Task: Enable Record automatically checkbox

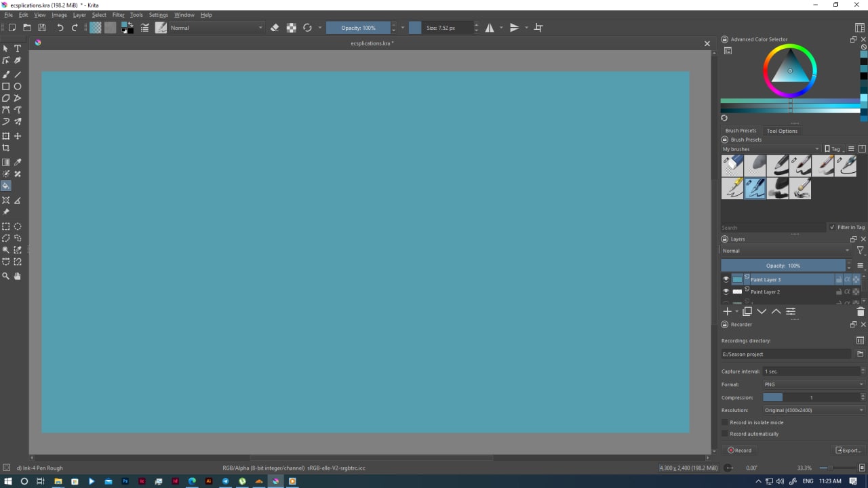Action: coord(725,434)
